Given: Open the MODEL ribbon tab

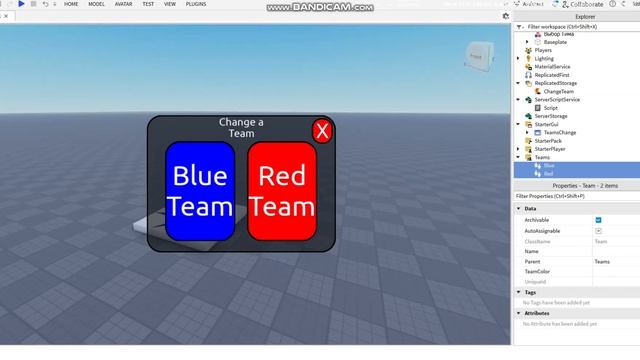Looking at the screenshot, I should pyautogui.click(x=96, y=4).
